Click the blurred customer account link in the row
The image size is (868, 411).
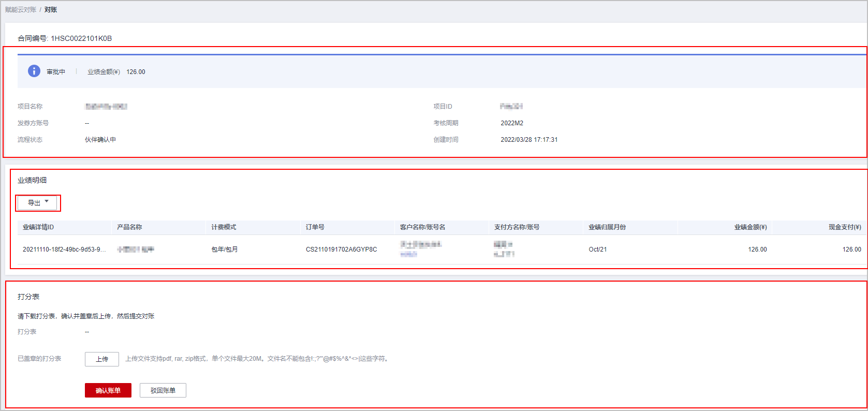tap(408, 254)
